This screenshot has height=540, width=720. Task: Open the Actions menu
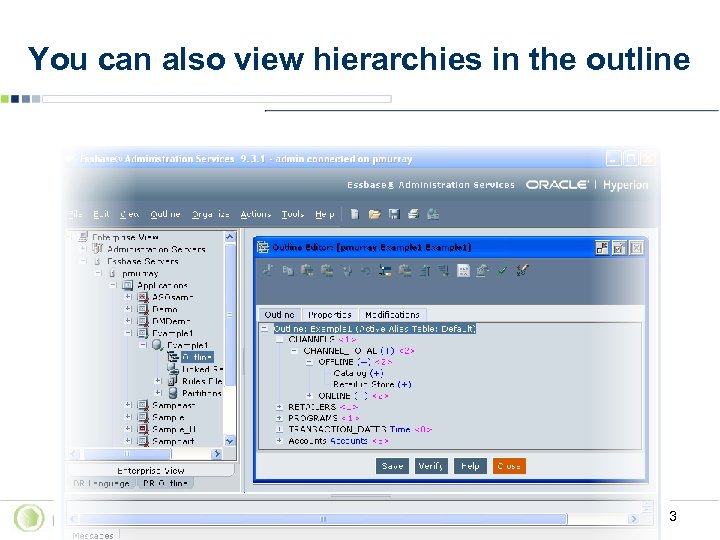pyautogui.click(x=256, y=214)
